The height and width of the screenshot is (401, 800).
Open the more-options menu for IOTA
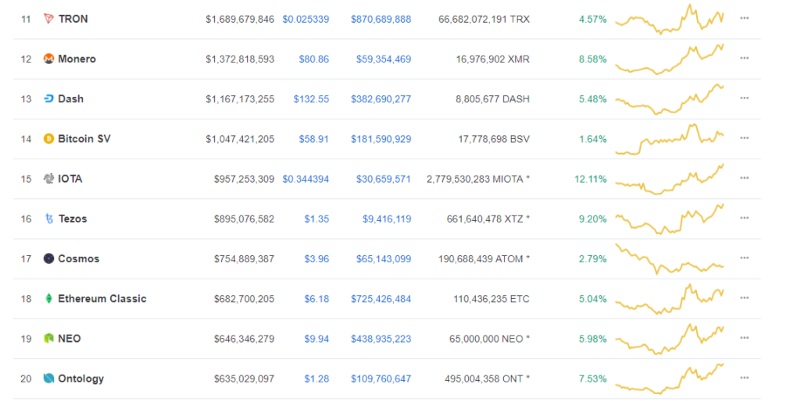pyautogui.click(x=744, y=178)
